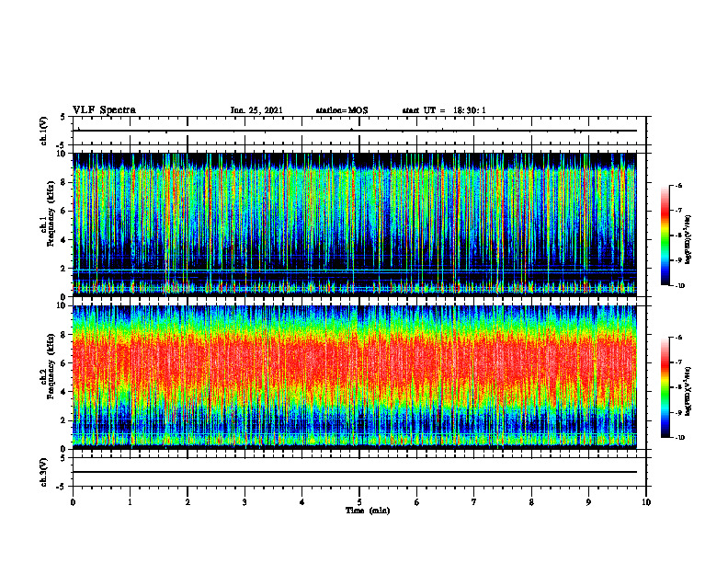
Task: Click the "VLF Spectra" plot title
Action: coord(104,110)
